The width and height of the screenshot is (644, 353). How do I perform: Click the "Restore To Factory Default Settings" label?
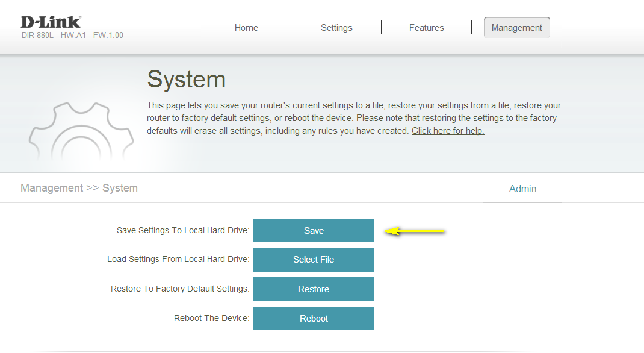pos(179,289)
